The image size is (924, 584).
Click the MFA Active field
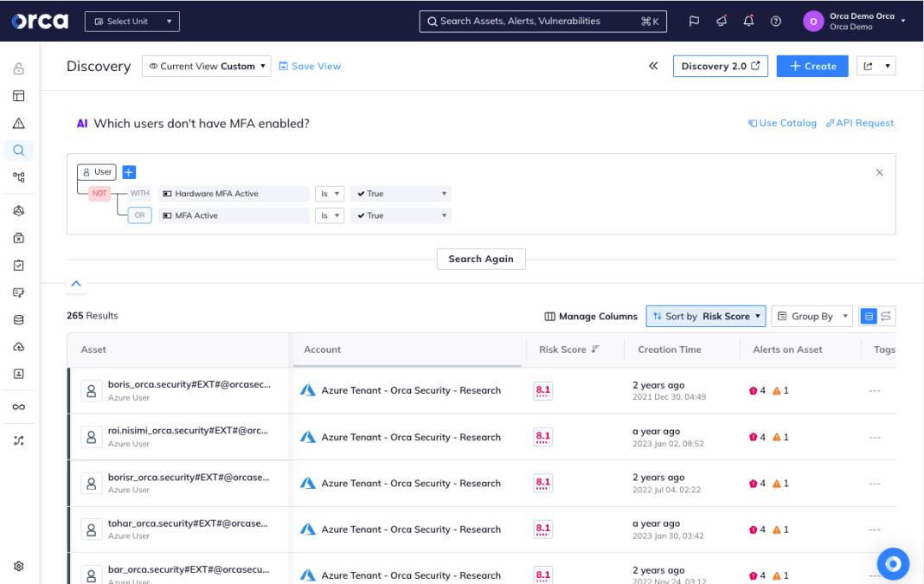pos(234,215)
